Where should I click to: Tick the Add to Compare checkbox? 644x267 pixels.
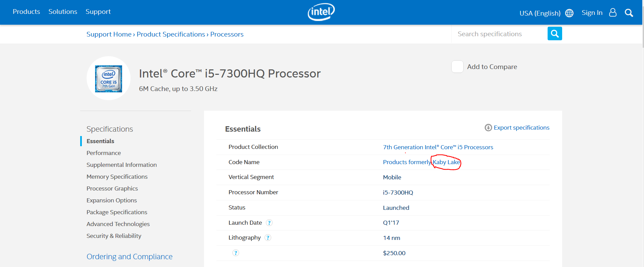[x=457, y=67]
